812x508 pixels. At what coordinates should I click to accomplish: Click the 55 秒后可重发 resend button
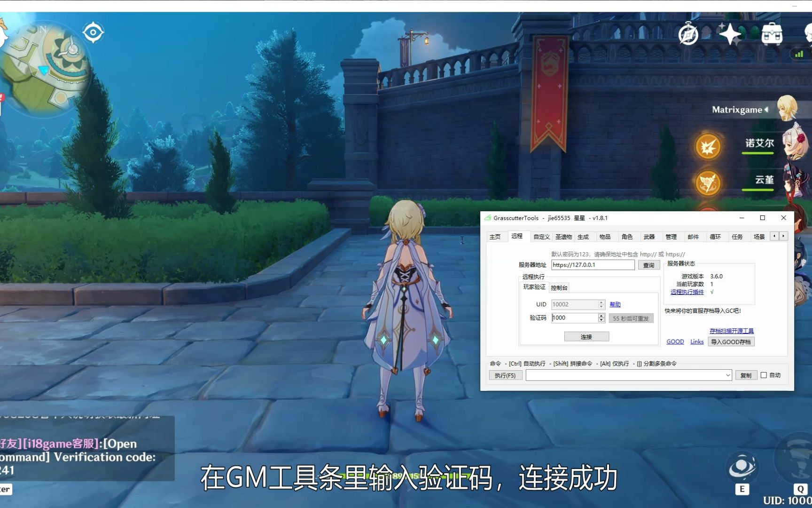tap(631, 318)
